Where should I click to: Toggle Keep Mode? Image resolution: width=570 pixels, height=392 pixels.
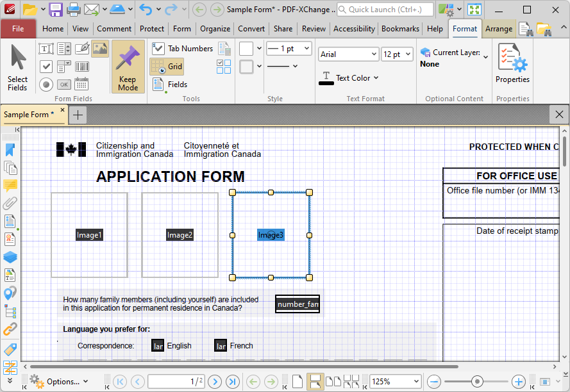(x=128, y=67)
